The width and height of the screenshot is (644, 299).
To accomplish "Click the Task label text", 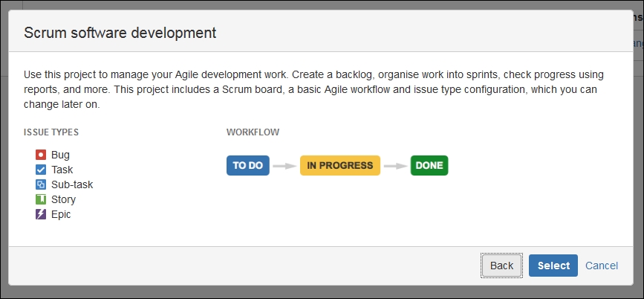I will click(62, 170).
